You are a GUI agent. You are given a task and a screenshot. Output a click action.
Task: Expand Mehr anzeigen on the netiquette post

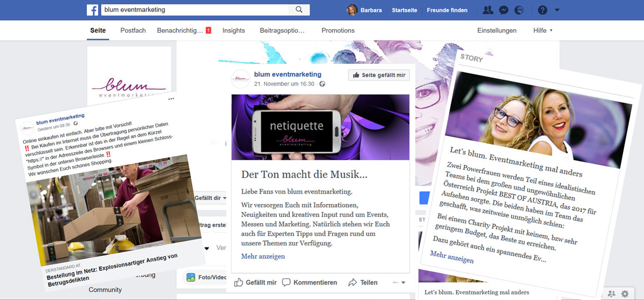(x=263, y=256)
